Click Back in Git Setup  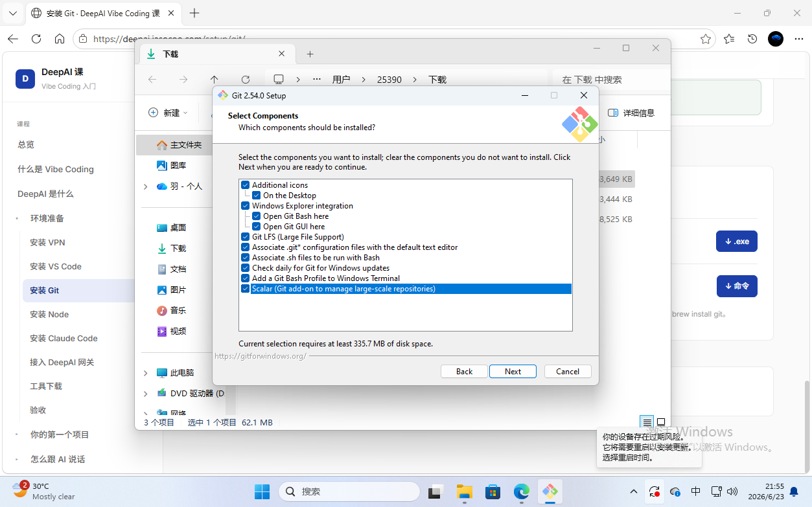tap(464, 372)
